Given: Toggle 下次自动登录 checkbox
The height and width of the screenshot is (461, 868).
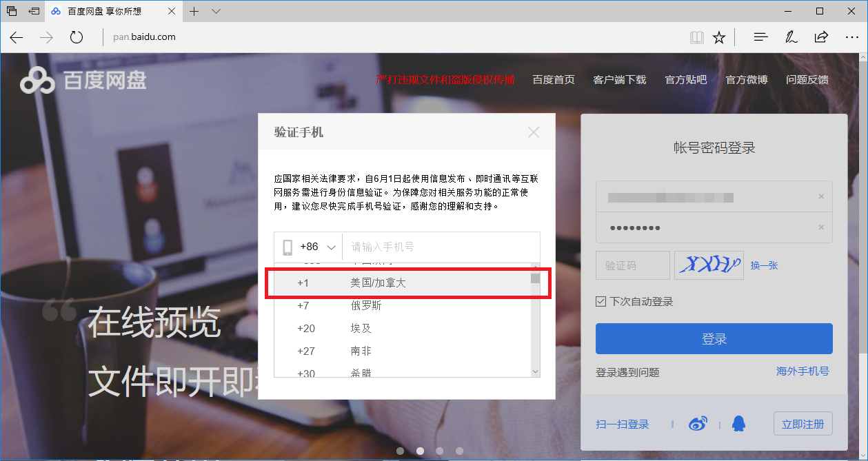Looking at the screenshot, I should (600, 302).
